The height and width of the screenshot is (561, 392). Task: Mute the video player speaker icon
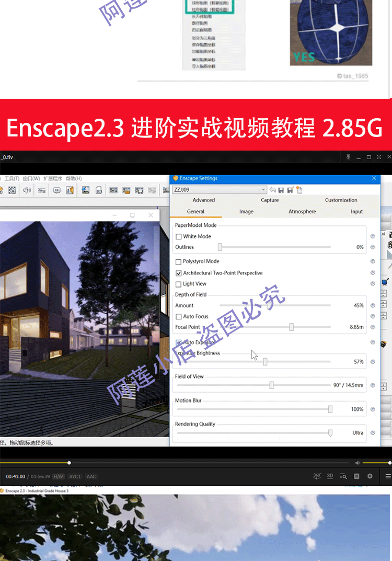(358, 463)
